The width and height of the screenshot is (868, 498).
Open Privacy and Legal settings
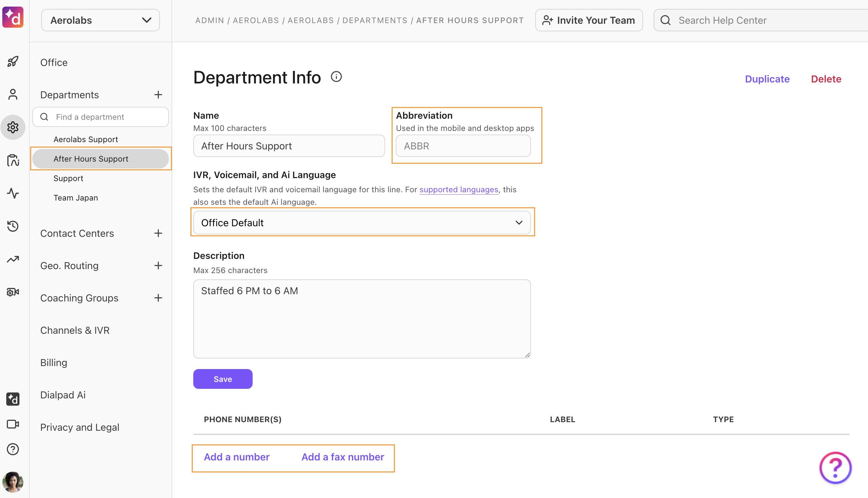point(80,427)
